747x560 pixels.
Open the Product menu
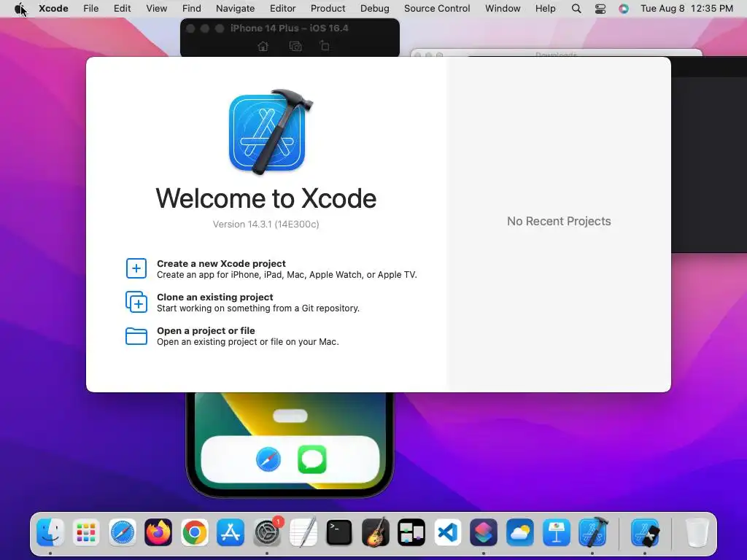click(328, 9)
